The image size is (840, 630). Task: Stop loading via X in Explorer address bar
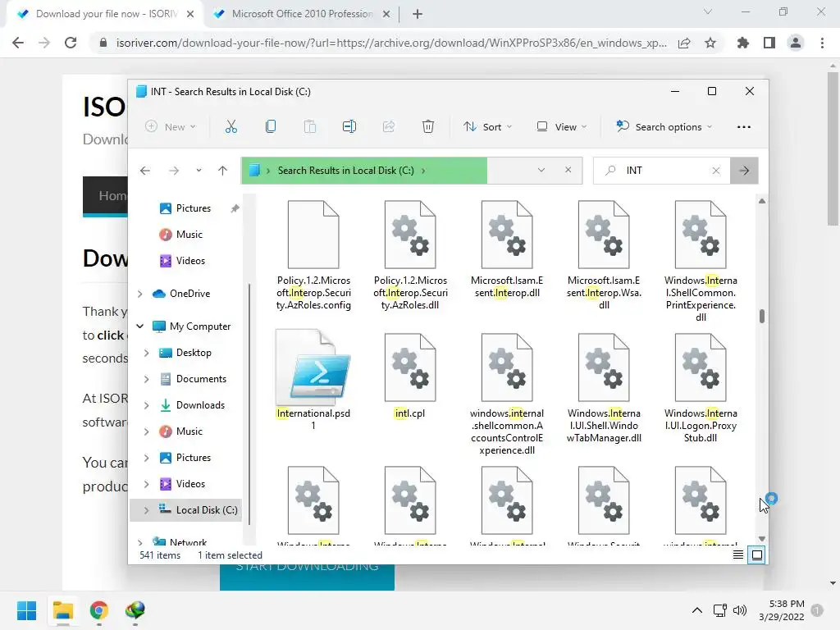click(568, 170)
